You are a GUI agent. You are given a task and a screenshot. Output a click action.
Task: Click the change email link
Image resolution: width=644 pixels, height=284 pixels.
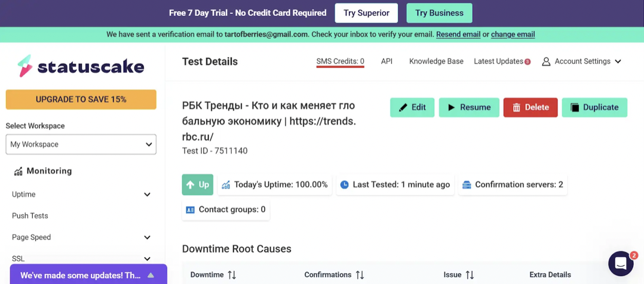click(513, 35)
